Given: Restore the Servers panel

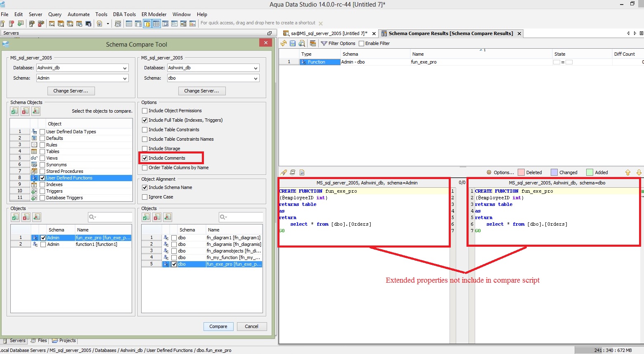Looking at the screenshot, I should pos(270,33).
